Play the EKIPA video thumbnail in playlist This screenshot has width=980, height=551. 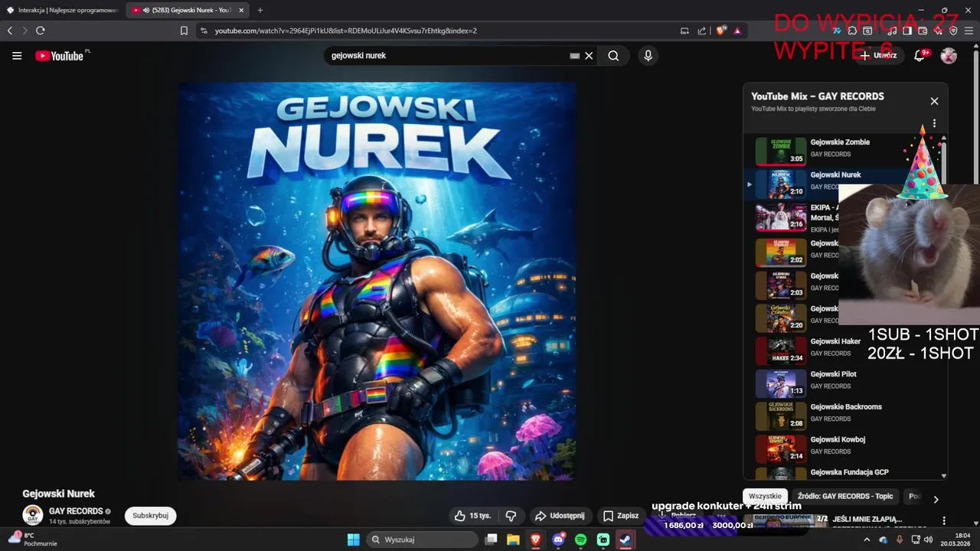coord(781,217)
